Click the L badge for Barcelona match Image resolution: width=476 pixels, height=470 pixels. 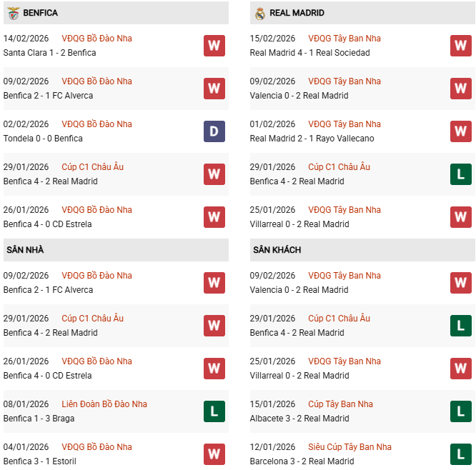coord(461,454)
